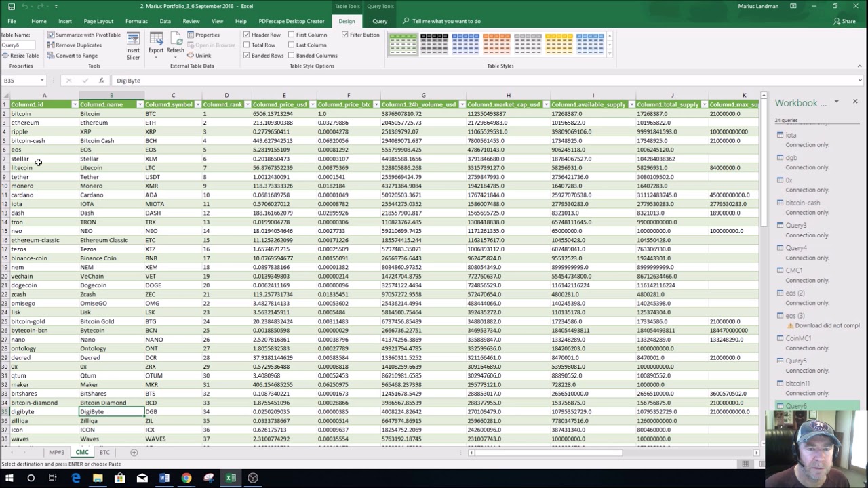The image size is (868, 488).
Task: Expand the Name Box dropdown
Action: (42, 81)
